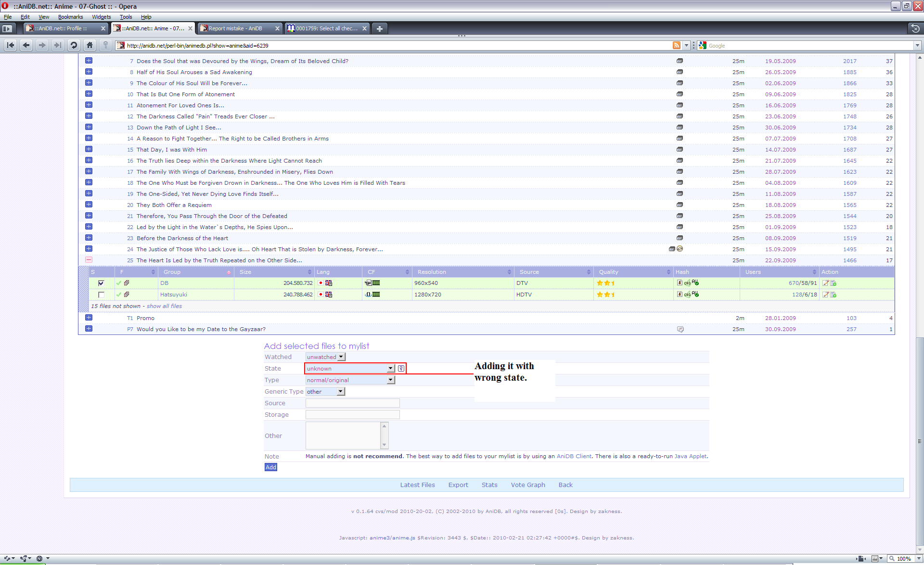Image resolution: width=924 pixels, height=565 pixels.
Task: Click the show all files link
Action: click(x=164, y=306)
